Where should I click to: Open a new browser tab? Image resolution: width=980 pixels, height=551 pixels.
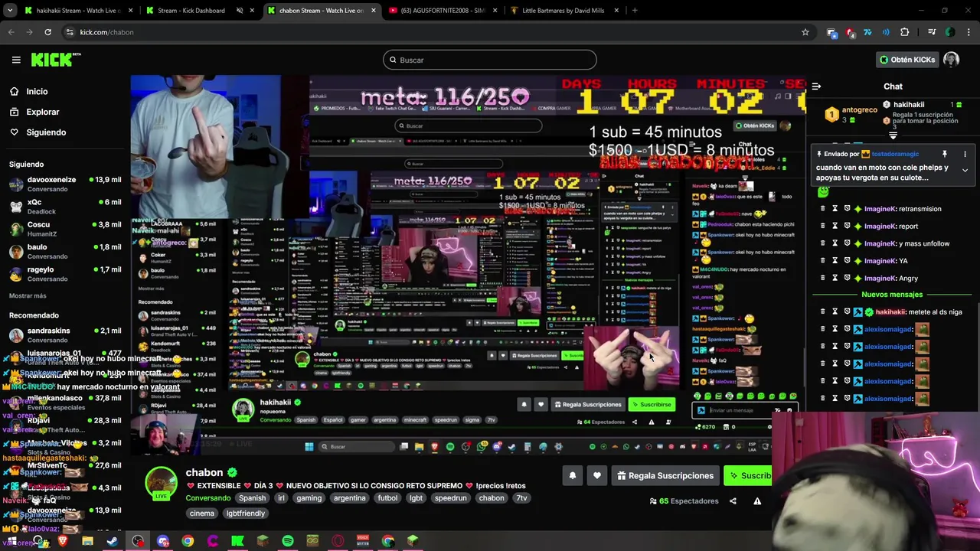[x=635, y=11]
